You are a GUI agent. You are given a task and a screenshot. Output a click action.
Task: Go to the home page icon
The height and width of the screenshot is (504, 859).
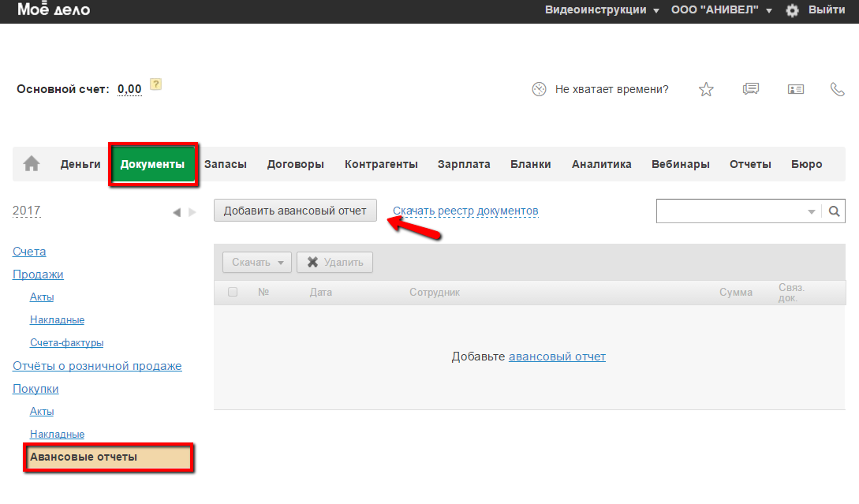[x=32, y=164]
